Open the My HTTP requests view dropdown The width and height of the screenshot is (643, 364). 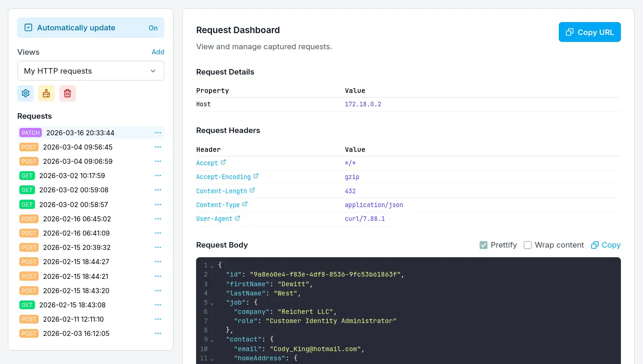click(x=91, y=71)
